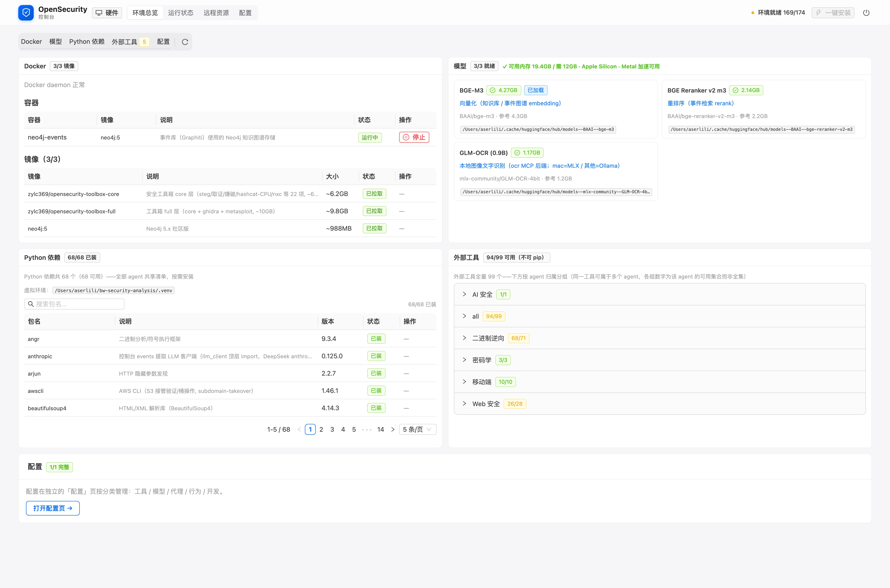890x588 pixels.
Task: Focus the 搜索包名 search field
Action: 74,304
